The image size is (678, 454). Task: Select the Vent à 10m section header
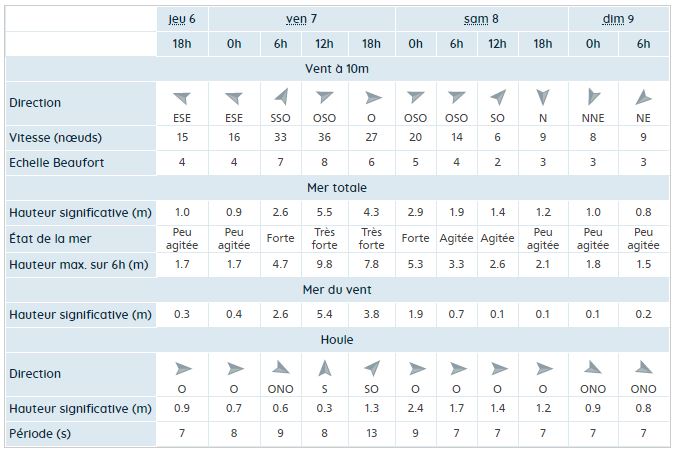[x=337, y=69]
